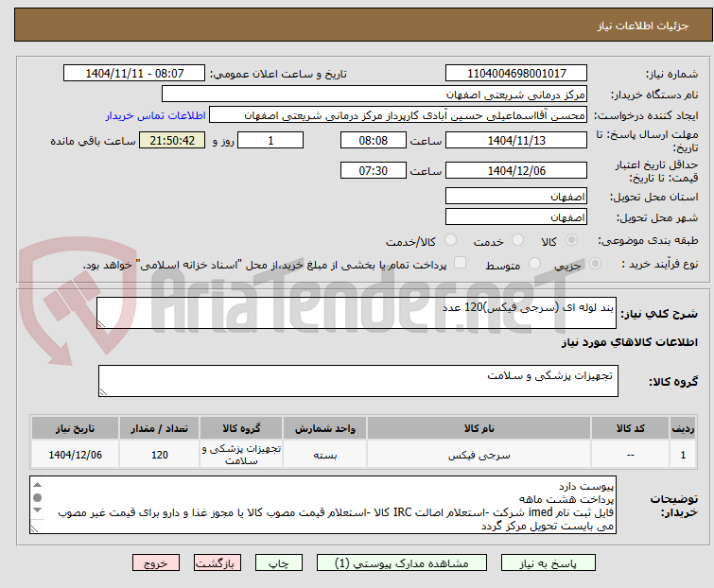The width and height of the screenshot is (714, 588).
Task: Select the کالا radio button
Action: (571, 240)
